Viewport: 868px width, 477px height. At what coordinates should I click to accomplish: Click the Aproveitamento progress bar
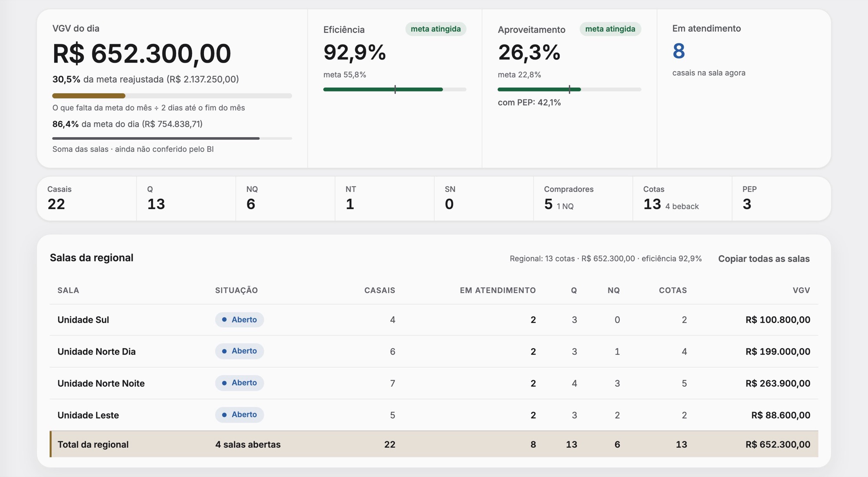[569, 89]
